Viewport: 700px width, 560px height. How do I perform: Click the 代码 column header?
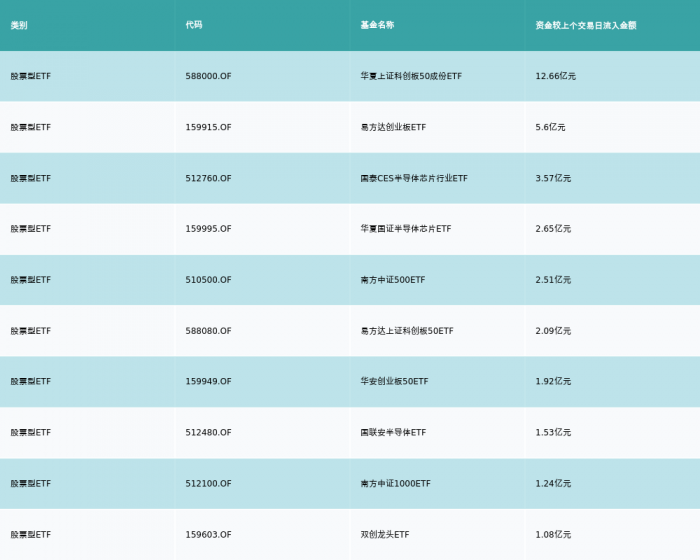pos(194,25)
